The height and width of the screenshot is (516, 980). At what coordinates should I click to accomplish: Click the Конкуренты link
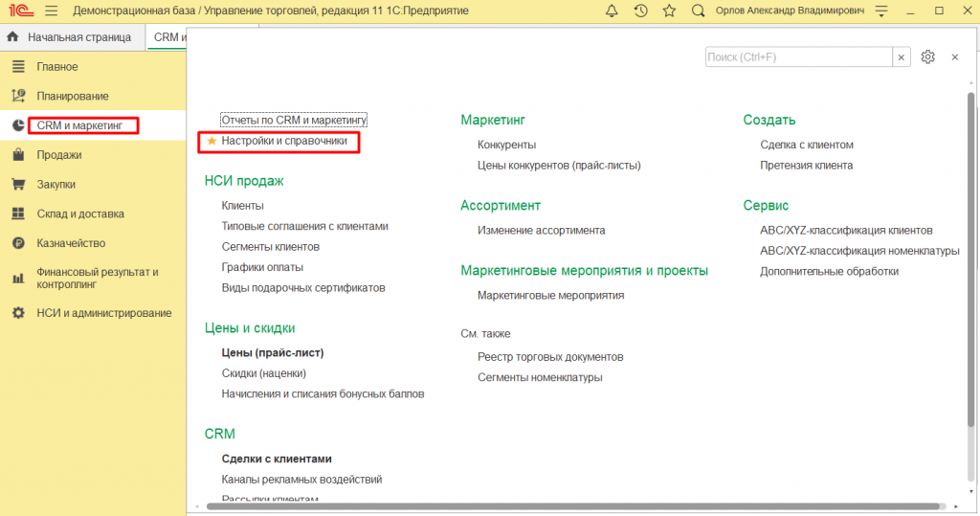506,145
